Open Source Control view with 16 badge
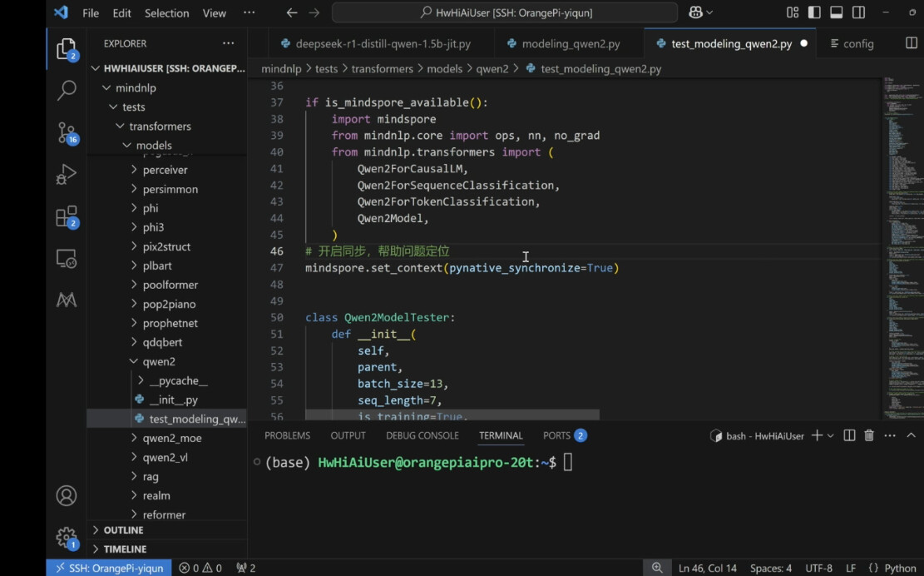This screenshot has height=576, width=924. pos(67,132)
